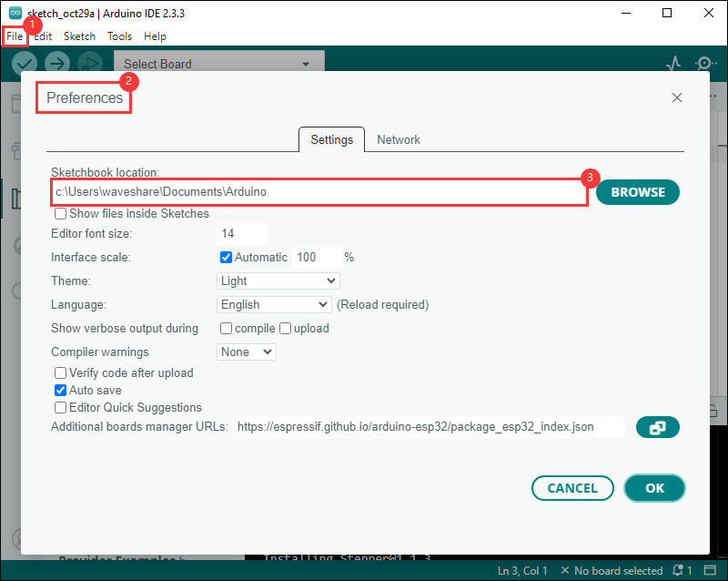Click the Additional boards manager URLs field

(x=429, y=427)
